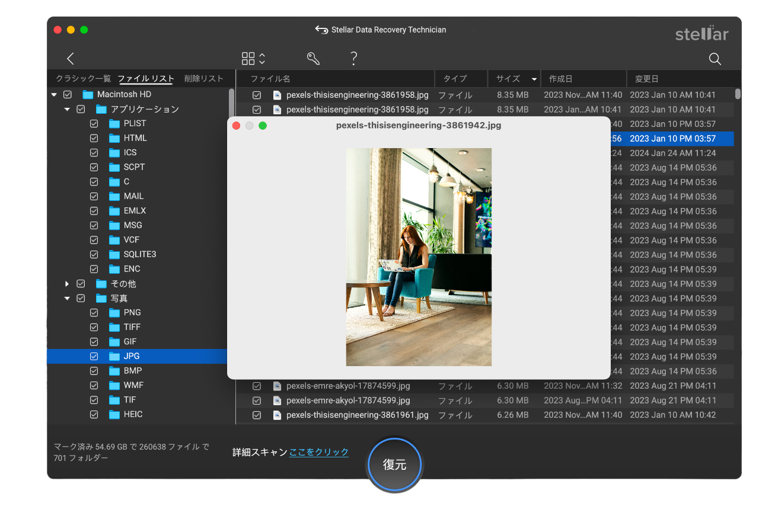
Task: Collapse the アプリケーション folder
Action: click(67, 109)
